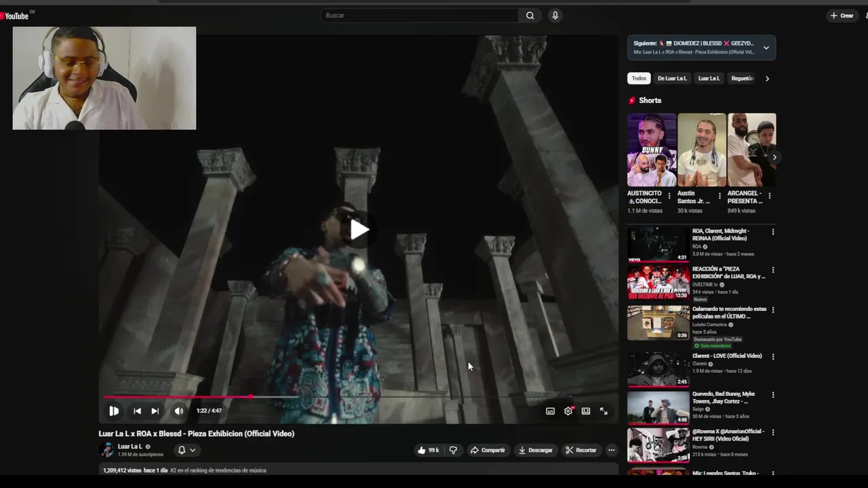Viewport: 868px width, 488px height.
Task: Click the webcam overlay of the reactor
Action: pyautogui.click(x=104, y=78)
